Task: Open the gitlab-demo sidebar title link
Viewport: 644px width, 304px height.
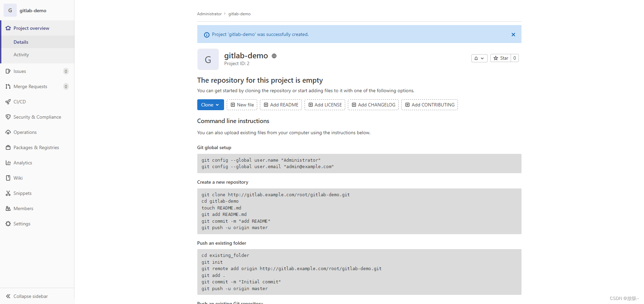Action: 33,11
